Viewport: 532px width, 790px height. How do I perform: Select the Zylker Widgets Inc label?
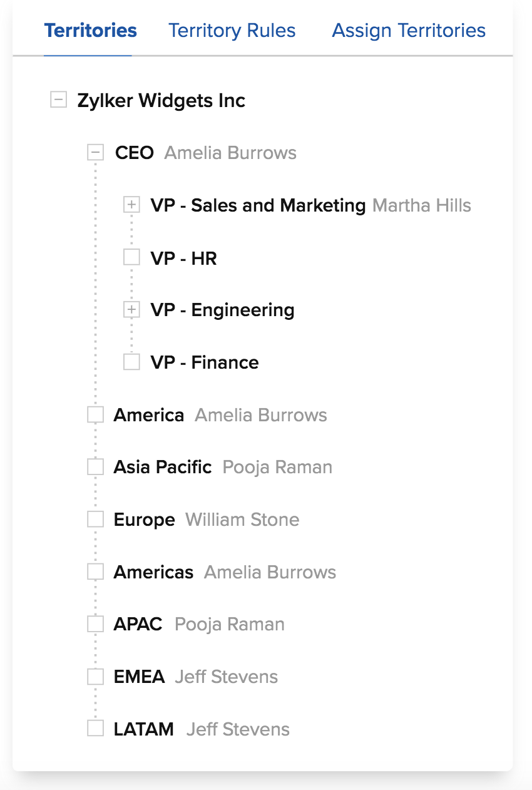click(x=161, y=100)
